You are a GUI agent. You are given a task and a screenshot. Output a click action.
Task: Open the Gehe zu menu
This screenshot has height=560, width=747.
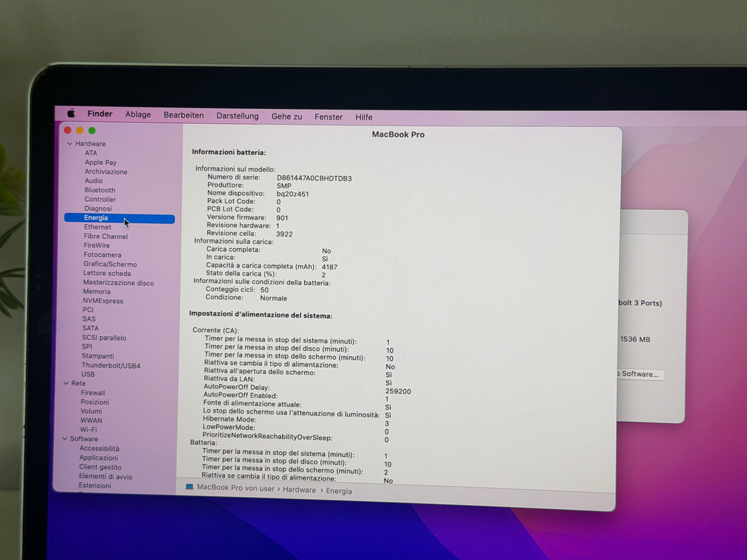tap(287, 116)
